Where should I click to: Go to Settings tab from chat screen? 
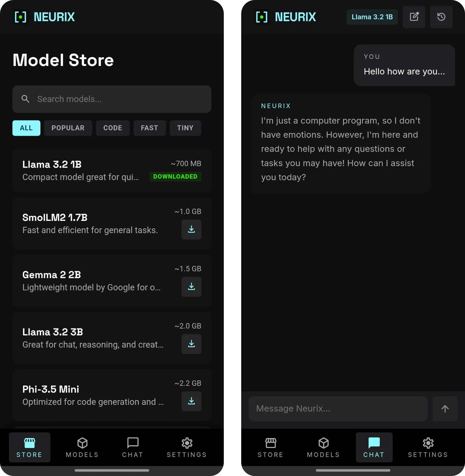click(428, 447)
